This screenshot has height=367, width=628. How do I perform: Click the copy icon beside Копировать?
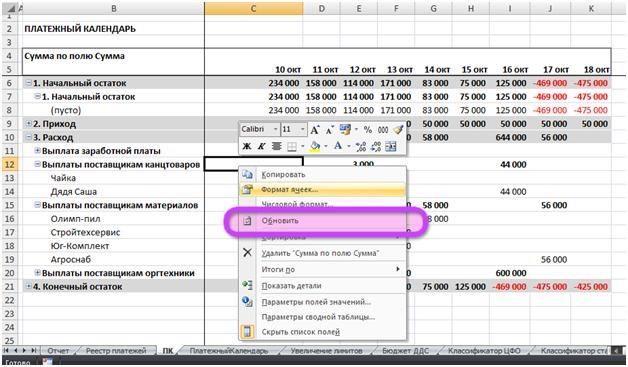coord(248,174)
